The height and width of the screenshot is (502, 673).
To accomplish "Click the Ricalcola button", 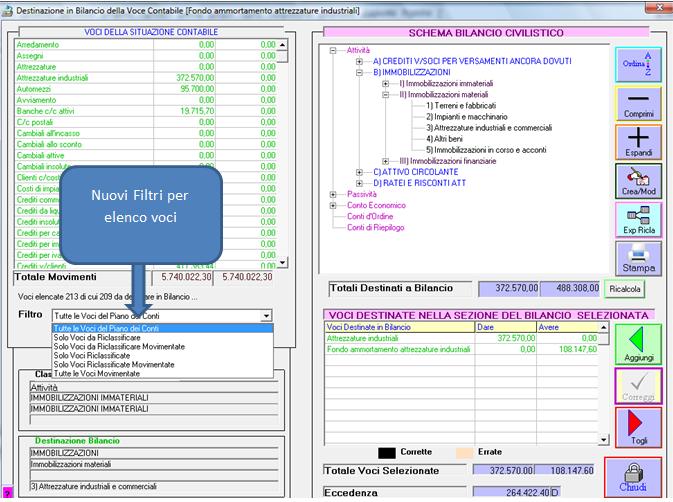I will tap(624, 289).
